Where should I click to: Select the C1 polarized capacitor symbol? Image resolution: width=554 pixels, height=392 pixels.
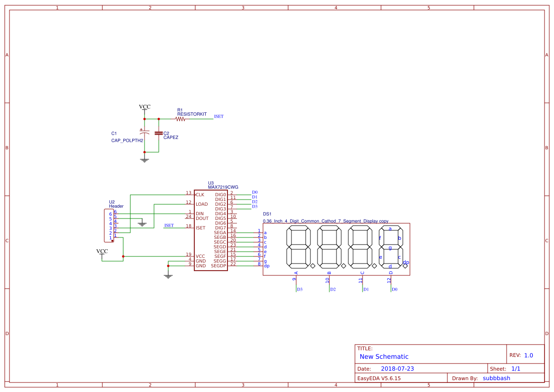click(x=145, y=133)
